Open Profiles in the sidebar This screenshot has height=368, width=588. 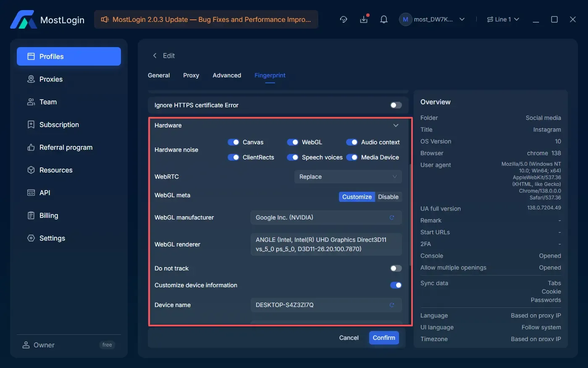69,56
